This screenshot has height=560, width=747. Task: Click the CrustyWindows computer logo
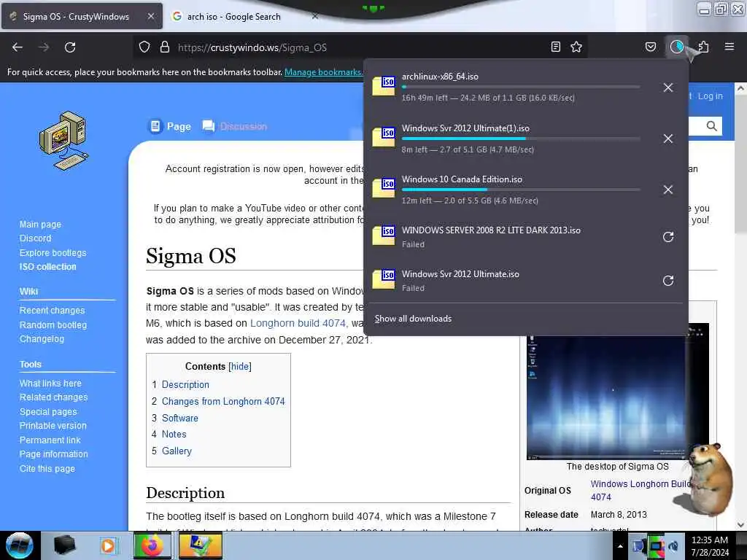64,141
